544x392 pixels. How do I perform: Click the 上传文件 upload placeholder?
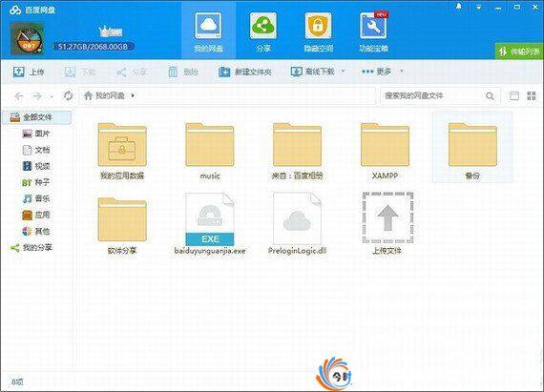[387, 224]
